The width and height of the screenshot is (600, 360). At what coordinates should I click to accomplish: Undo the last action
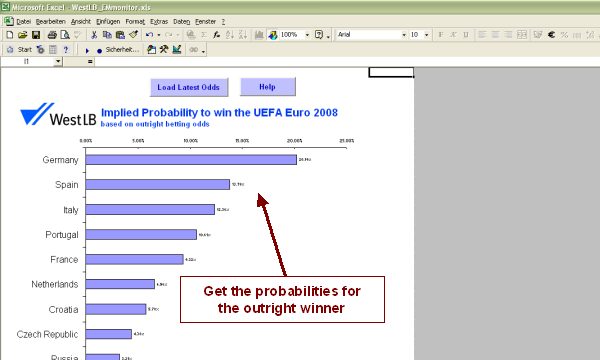click(x=149, y=35)
